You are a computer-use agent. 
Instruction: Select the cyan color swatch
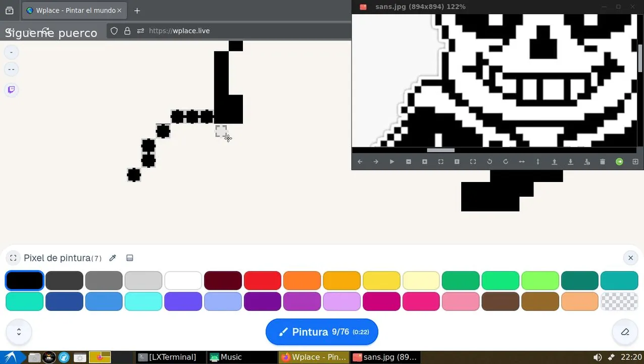tap(143, 301)
